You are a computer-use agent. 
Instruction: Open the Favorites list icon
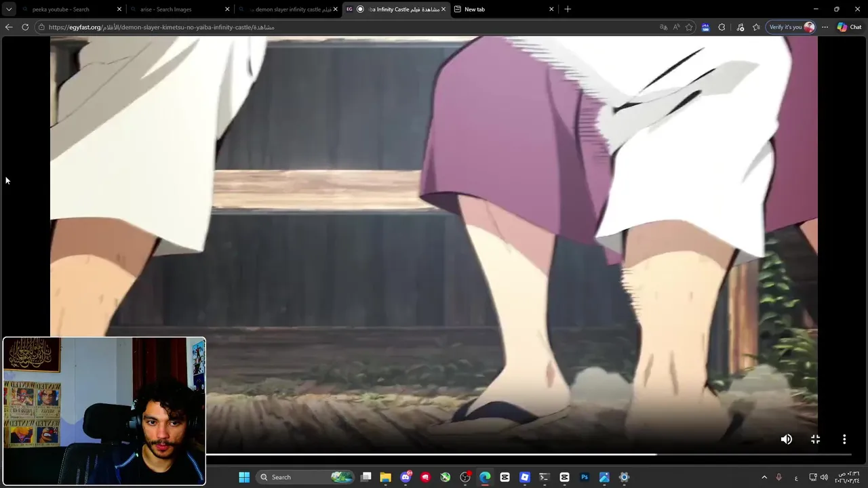[x=756, y=27]
